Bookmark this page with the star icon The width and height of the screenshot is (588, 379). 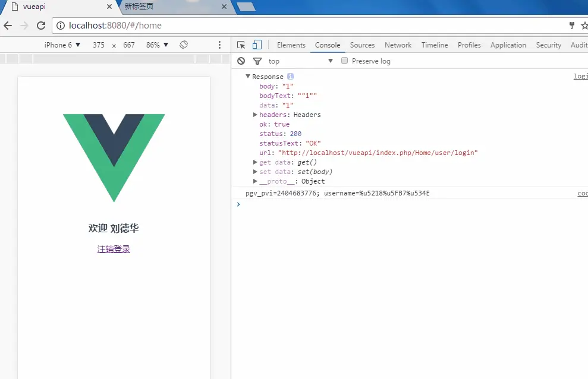pos(584,26)
